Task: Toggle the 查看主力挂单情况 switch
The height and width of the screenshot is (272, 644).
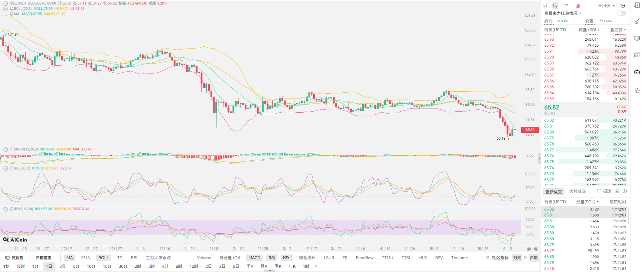Action: tap(621, 13)
